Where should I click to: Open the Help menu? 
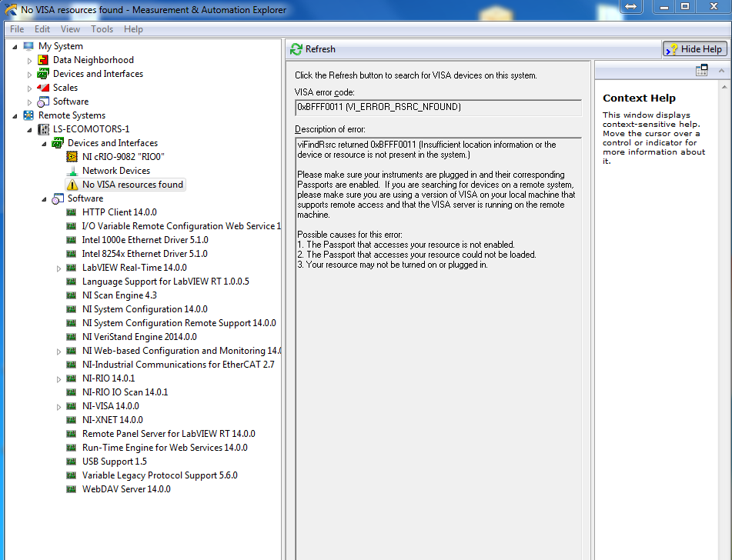click(x=133, y=29)
